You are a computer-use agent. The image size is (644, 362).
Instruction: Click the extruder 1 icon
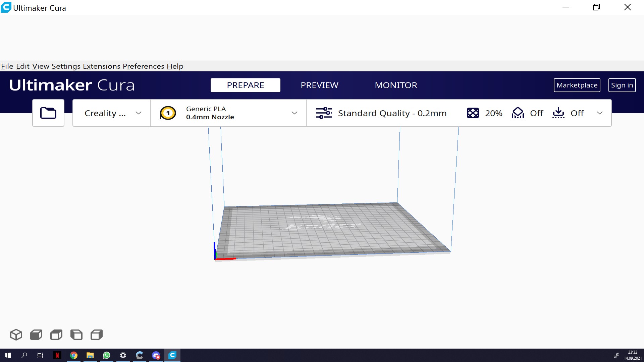tap(168, 113)
